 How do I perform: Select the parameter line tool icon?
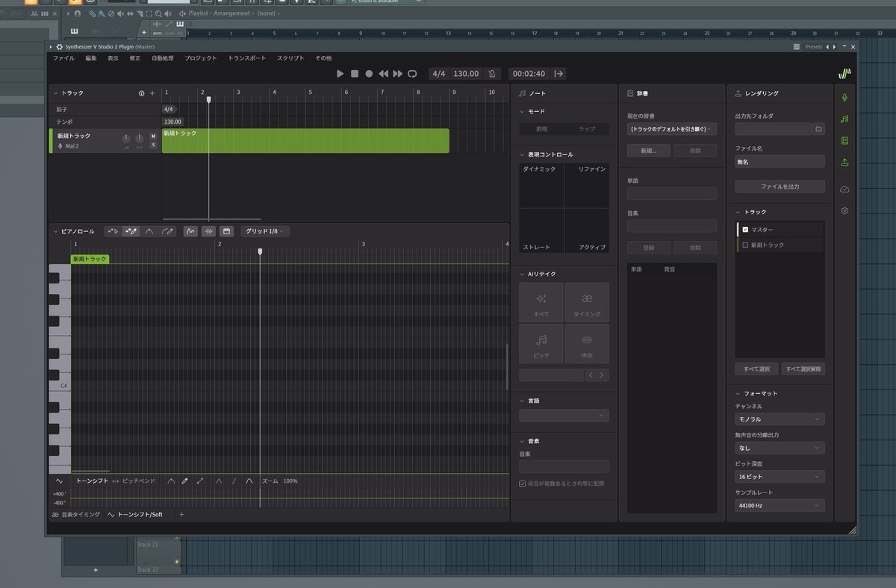(200, 481)
